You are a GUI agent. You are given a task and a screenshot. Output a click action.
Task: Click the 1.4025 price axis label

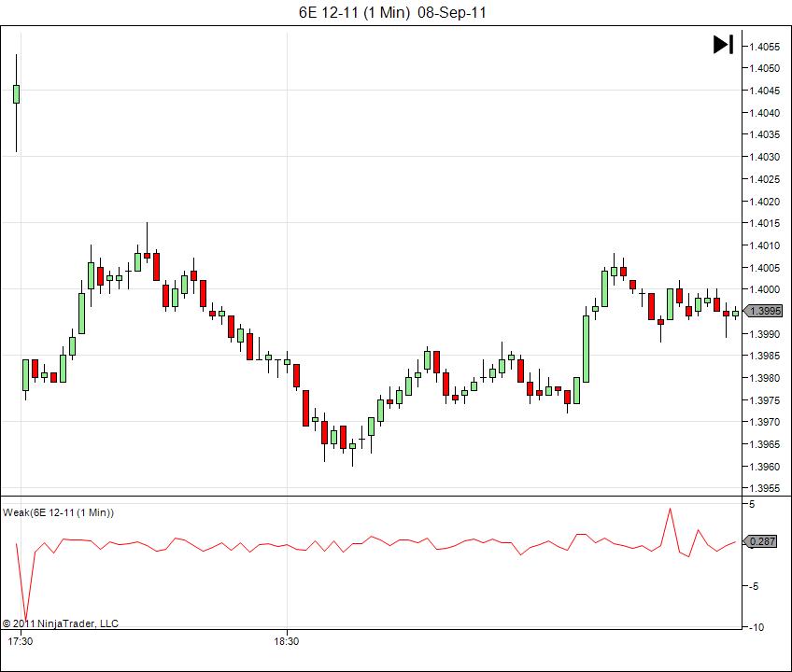click(764, 179)
